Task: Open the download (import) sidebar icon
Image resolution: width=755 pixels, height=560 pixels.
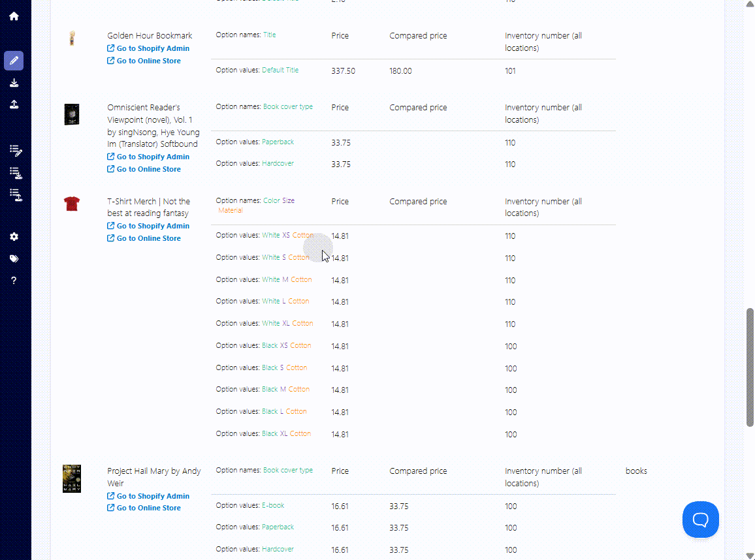Action: coord(14,83)
